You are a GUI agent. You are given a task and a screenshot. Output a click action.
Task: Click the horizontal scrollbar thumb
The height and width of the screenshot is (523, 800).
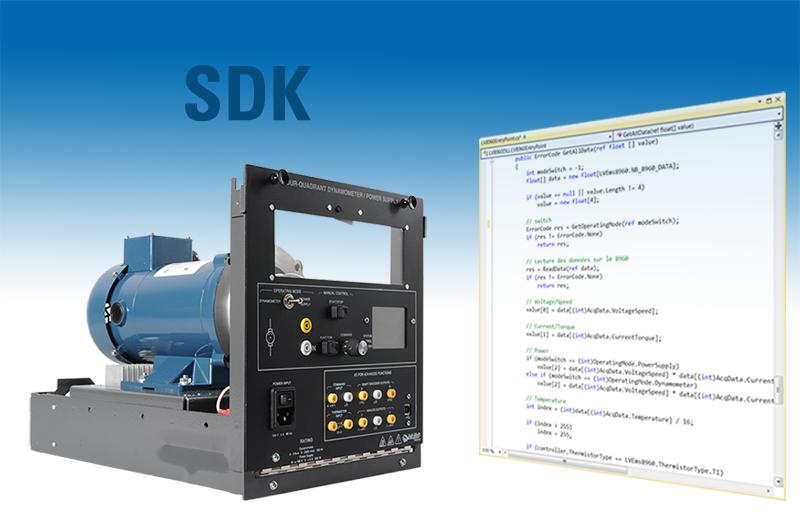(566, 461)
